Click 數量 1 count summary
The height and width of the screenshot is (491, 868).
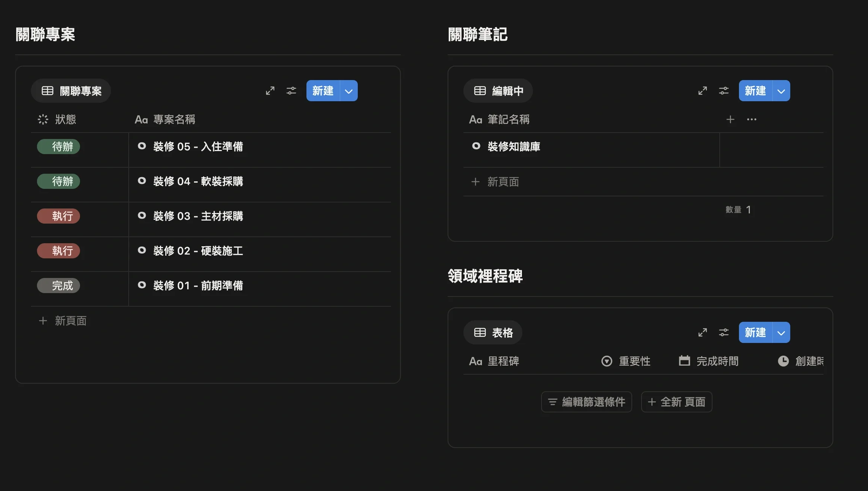[x=738, y=210]
